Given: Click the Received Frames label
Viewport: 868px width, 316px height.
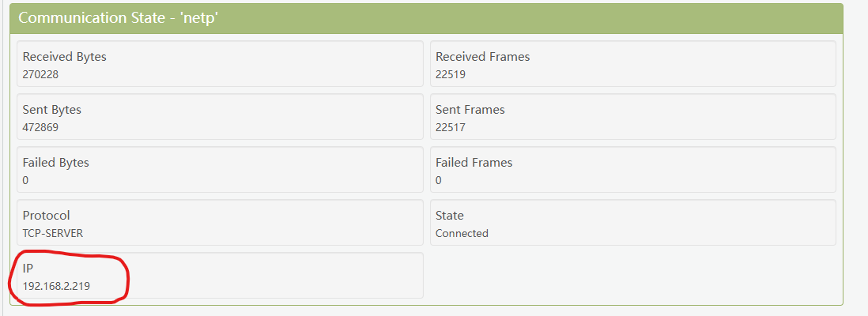Looking at the screenshot, I should click(482, 57).
